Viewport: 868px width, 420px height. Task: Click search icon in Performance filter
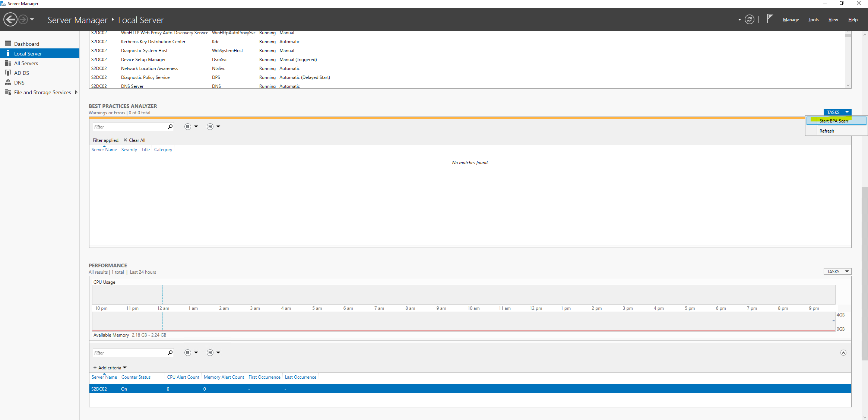pos(170,353)
